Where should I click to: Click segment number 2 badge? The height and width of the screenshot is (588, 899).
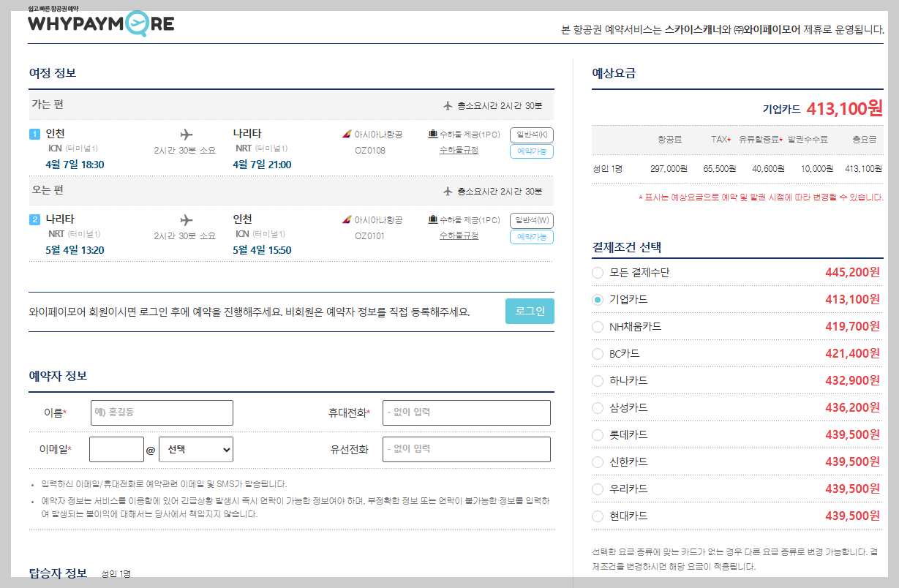point(34,219)
